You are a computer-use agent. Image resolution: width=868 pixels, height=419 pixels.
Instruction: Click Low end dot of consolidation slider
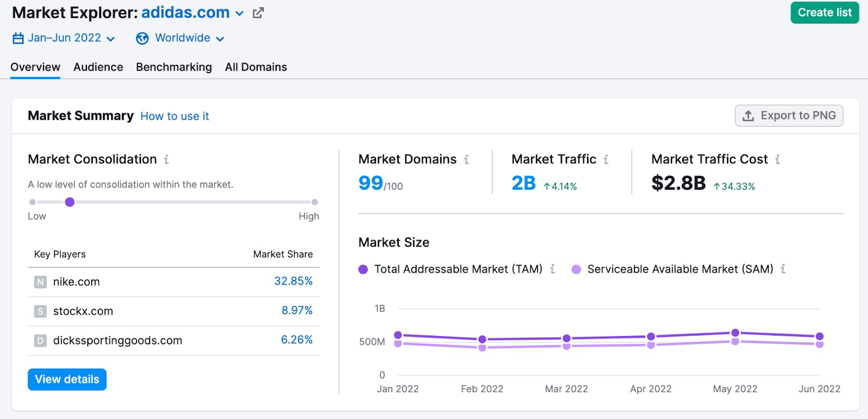click(33, 202)
